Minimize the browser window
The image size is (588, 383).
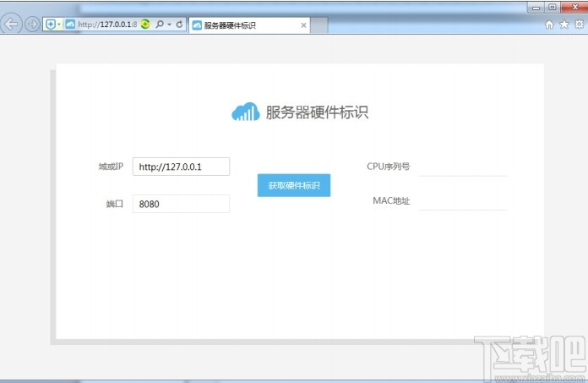tap(536, 7)
